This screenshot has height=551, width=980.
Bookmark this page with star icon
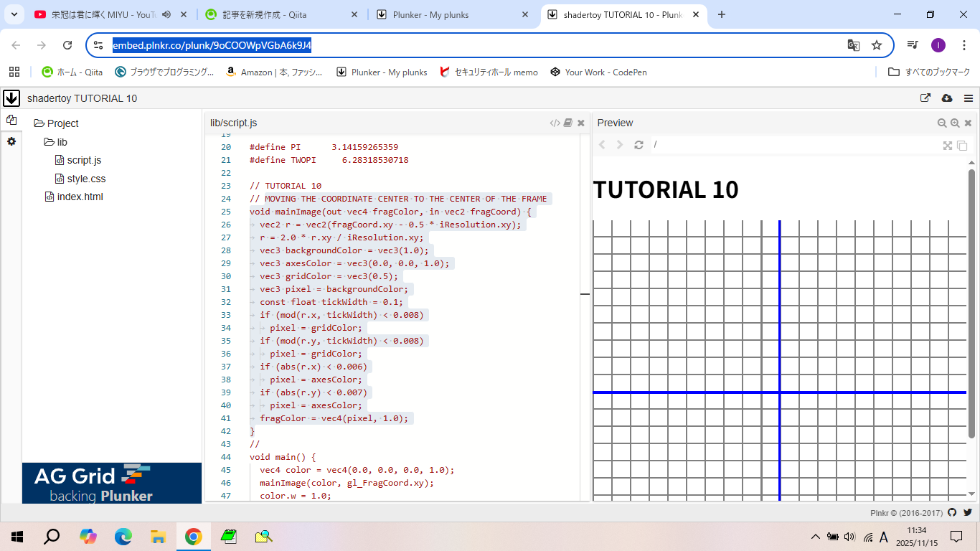[x=877, y=45]
